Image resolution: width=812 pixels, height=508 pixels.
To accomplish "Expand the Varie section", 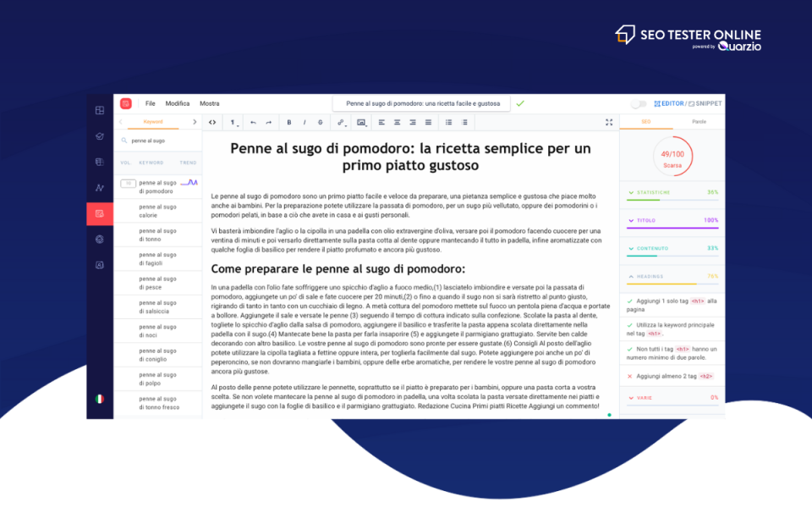I will pos(672,398).
